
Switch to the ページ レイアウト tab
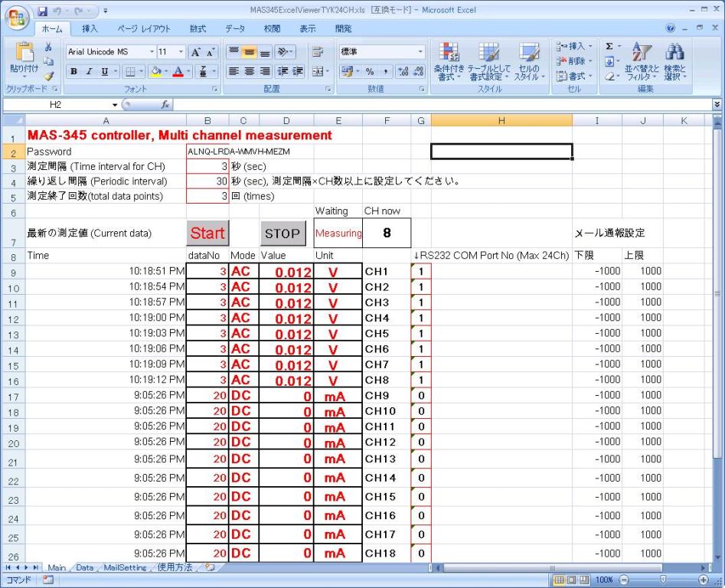(144, 28)
